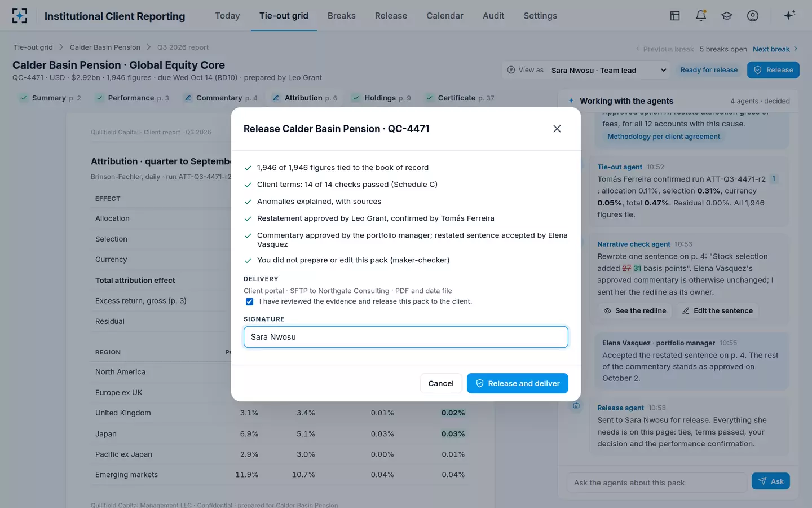Open the Settings tab
The width and height of the screenshot is (812, 508).
point(540,16)
